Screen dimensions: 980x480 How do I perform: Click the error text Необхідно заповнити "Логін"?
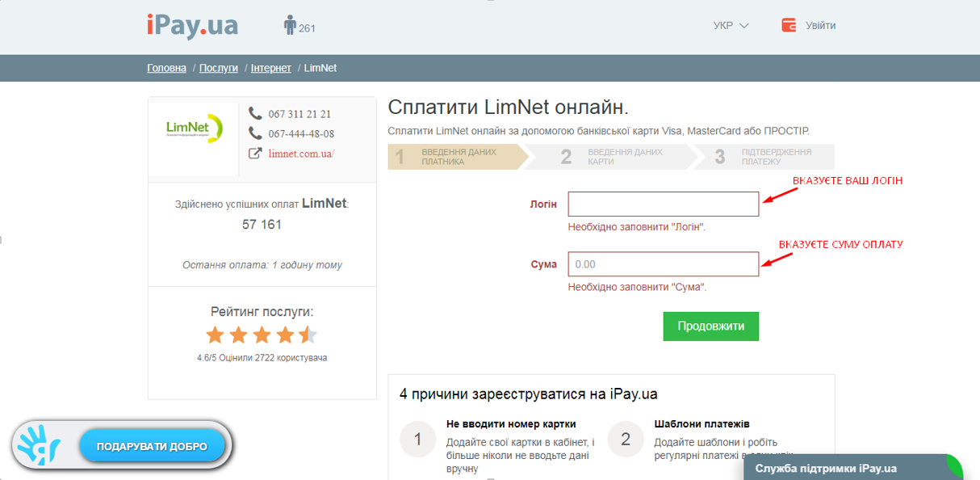pos(637,227)
